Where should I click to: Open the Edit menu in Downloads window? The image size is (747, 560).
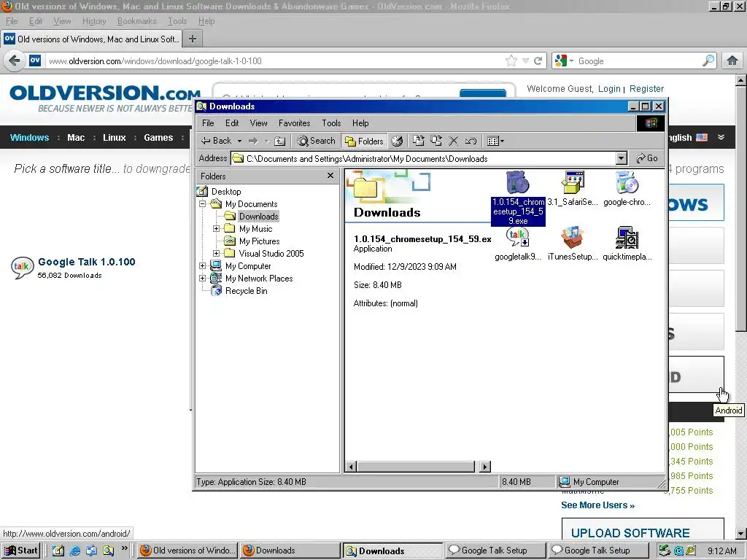232,123
